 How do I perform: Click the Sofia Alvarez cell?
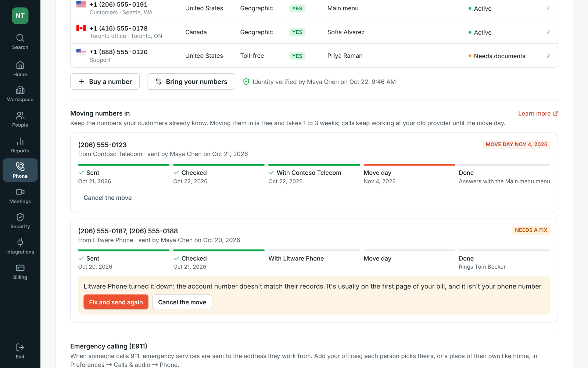[x=346, y=32]
